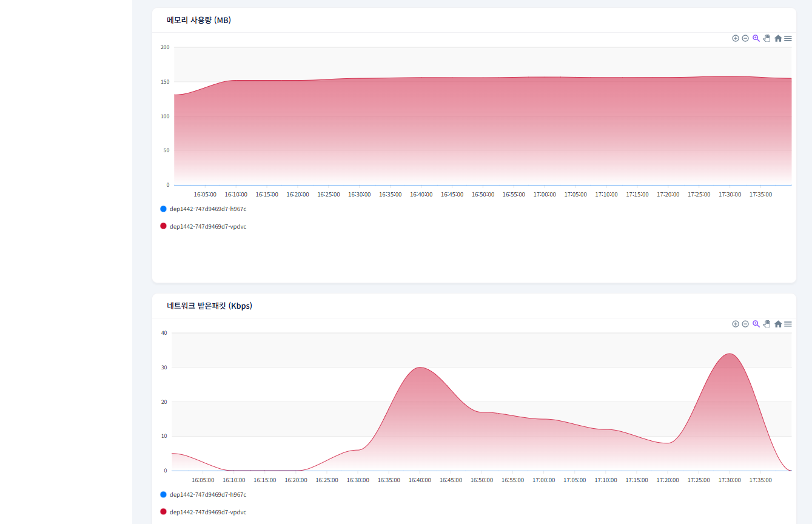This screenshot has width=812, height=524.
Task: Zoom out on the memory usage chart
Action: [745, 38]
